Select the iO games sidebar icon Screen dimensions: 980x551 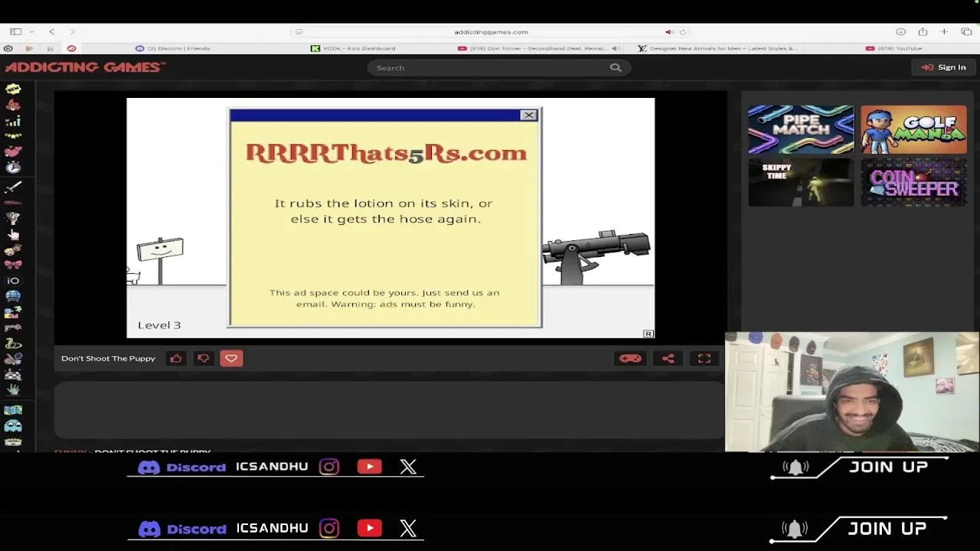(x=13, y=281)
